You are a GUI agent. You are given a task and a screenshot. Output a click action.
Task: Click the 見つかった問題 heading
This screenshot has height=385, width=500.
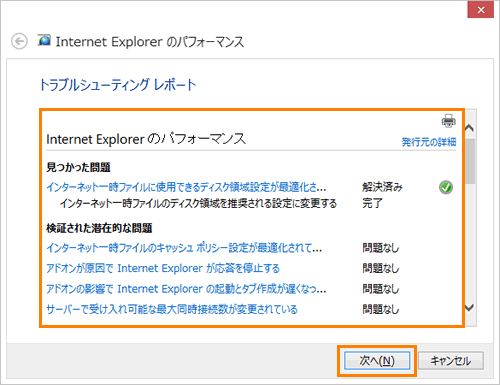point(78,167)
